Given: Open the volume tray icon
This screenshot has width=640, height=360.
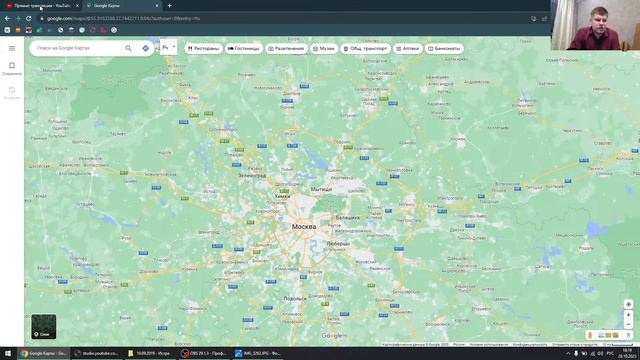Looking at the screenshot, I should (x=600, y=353).
